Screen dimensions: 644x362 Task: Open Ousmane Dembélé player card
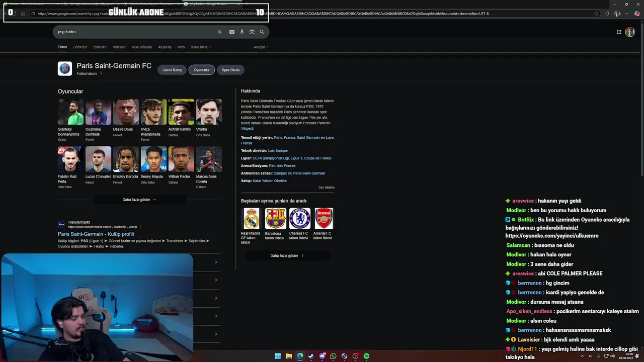[x=98, y=120]
